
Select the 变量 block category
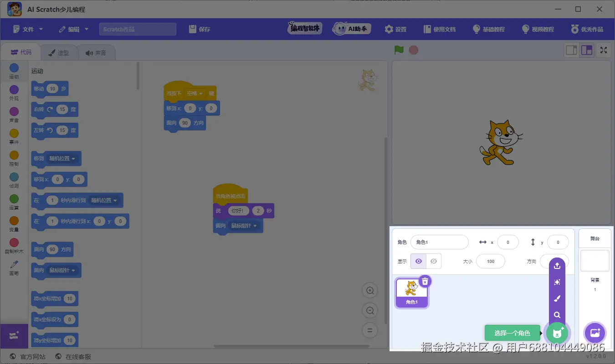[14, 224]
